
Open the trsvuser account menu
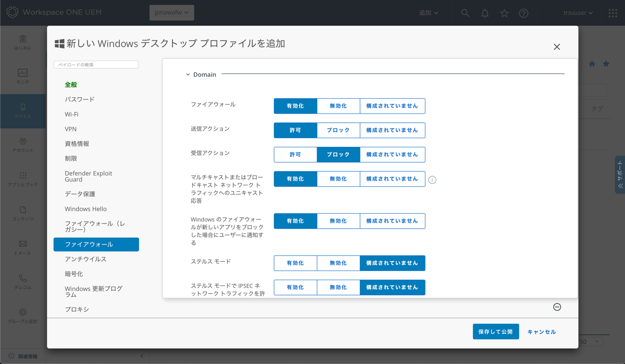pyautogui.click(x=578, y=13)
